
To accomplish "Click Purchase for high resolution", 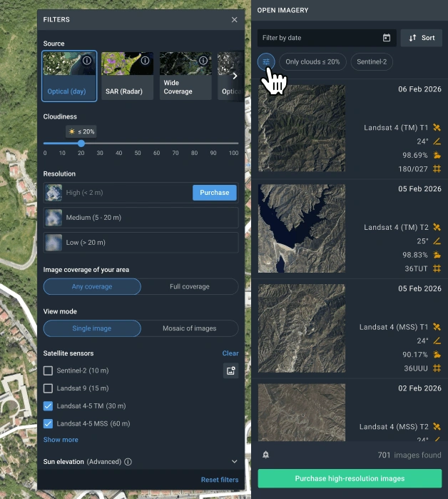I will (215, 193).
